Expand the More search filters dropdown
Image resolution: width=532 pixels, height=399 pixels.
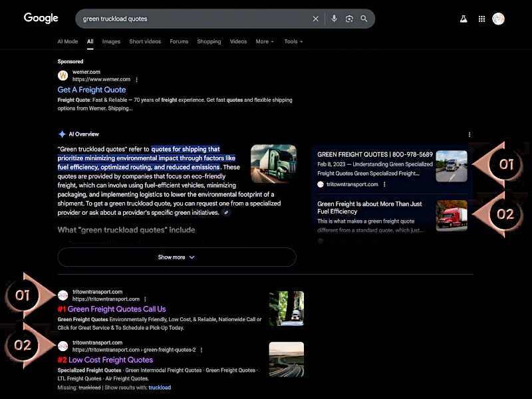(x=265, y=41)
